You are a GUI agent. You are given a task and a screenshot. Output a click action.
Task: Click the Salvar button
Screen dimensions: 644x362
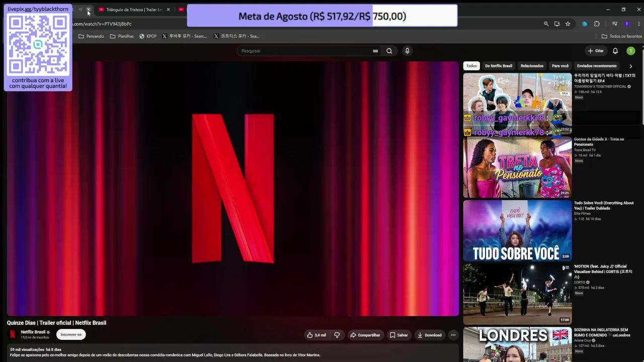398,335
